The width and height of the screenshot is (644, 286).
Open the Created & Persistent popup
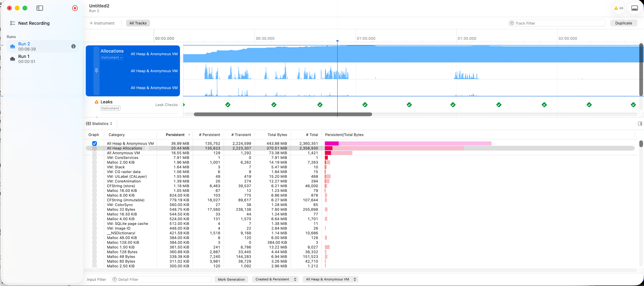pyautogui.click(x=275, y=279)
